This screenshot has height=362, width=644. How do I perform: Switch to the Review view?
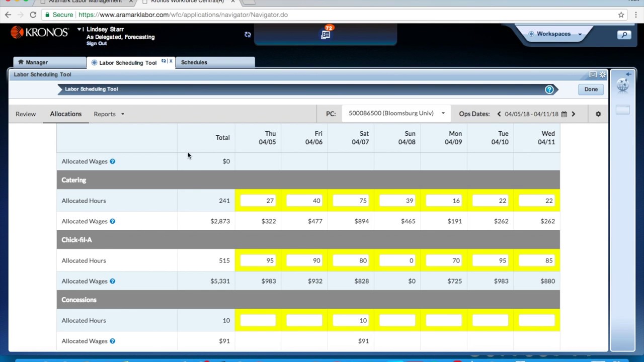[x=26, y=114]
